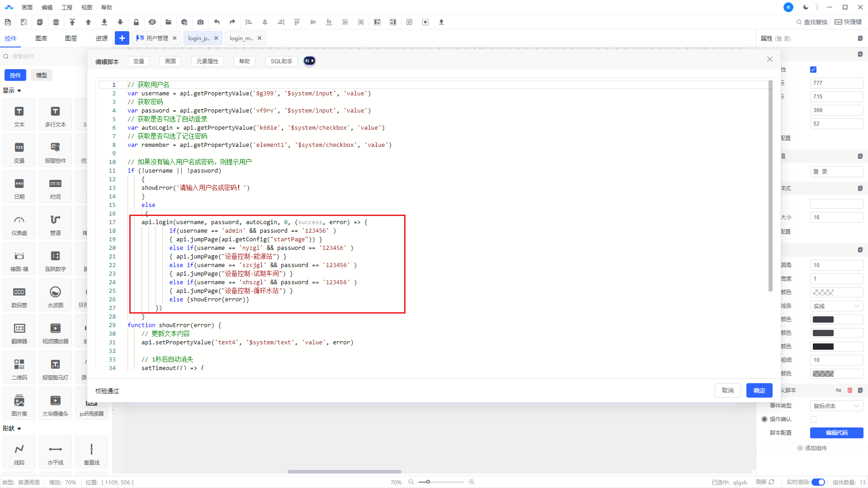This screenshot has width=868, height=488.
Task: Check the 操作确认 checkbox
Action: [813, 419]
